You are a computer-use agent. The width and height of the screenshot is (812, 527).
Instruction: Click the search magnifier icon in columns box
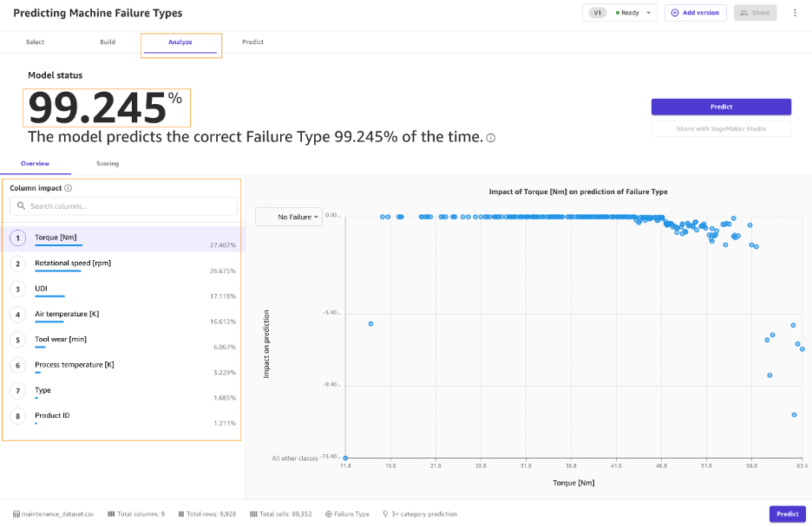coord(20,206)
